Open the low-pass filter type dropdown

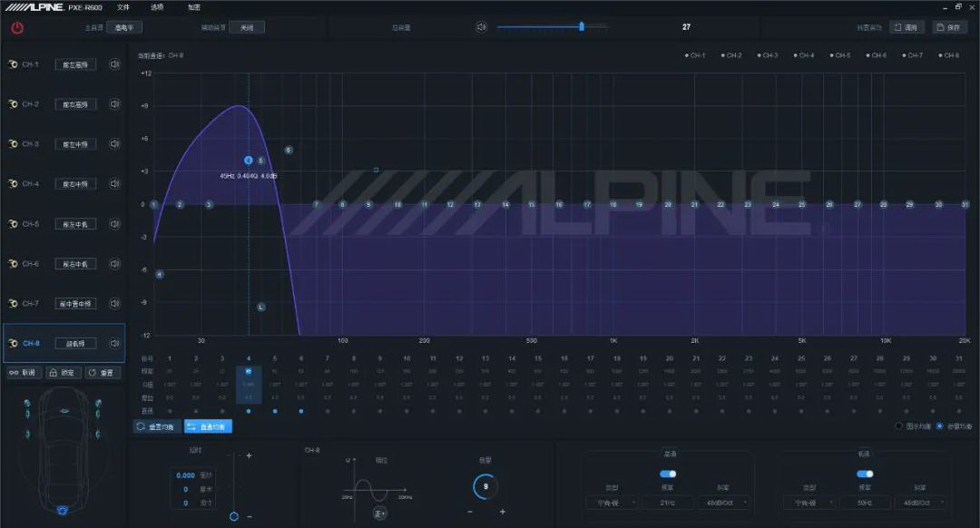808,503
